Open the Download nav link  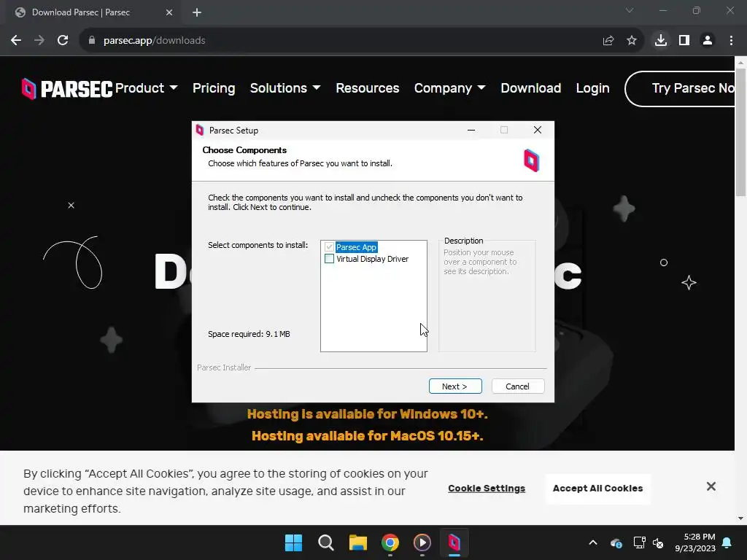click(x=531, y=88)
